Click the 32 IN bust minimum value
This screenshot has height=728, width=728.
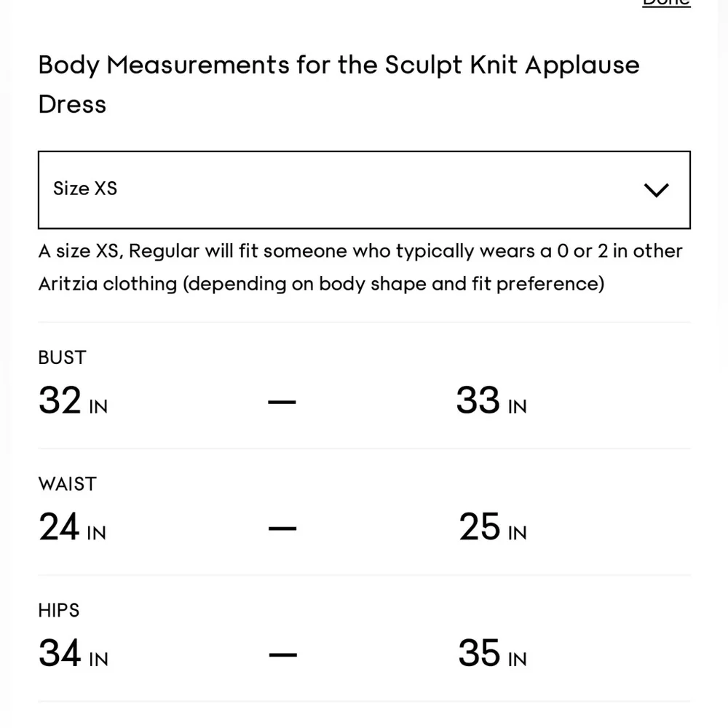click(x=73, y=401)
